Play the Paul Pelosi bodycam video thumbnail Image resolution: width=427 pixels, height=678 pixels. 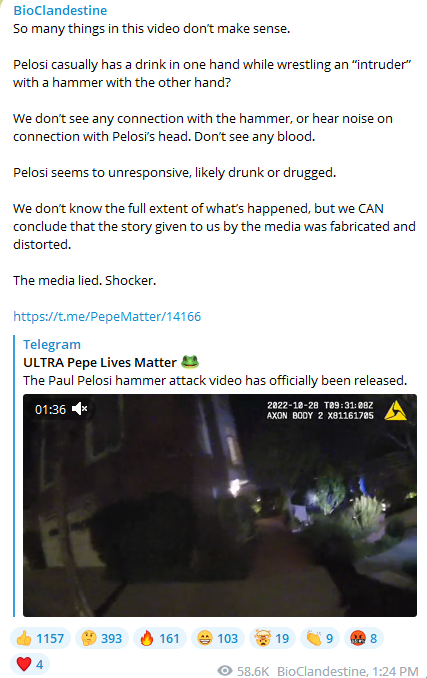pyautogui.click(x=220, y=505)
